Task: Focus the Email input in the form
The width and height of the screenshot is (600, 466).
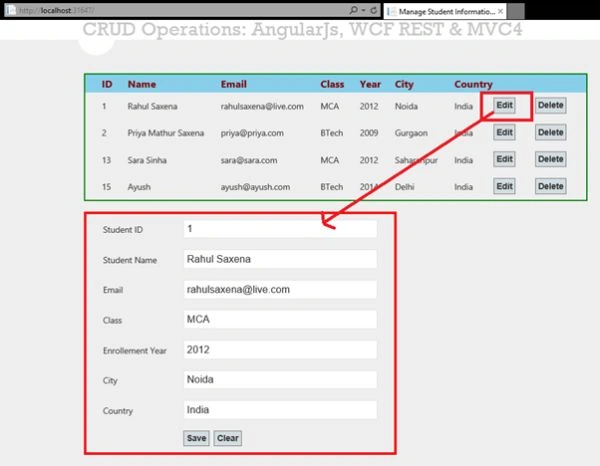Action: (x=280, y=289)
